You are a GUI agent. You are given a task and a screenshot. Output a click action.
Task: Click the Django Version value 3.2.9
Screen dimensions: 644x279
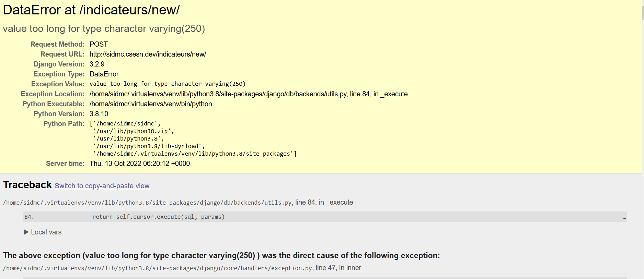(x=97, y=64)
